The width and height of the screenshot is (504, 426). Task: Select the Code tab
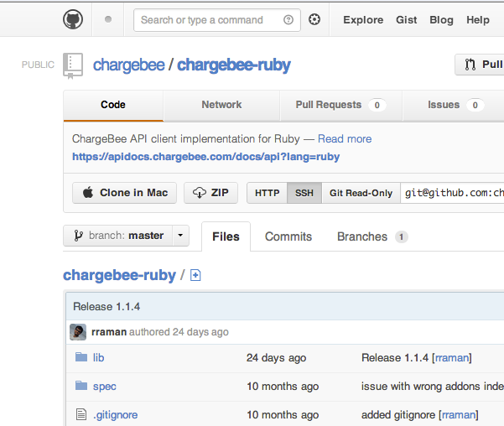click(x=113, y=105)
